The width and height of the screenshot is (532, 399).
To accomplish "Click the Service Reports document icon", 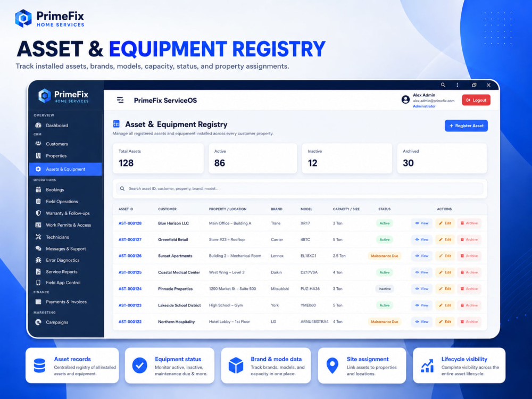I will [38, 271].
